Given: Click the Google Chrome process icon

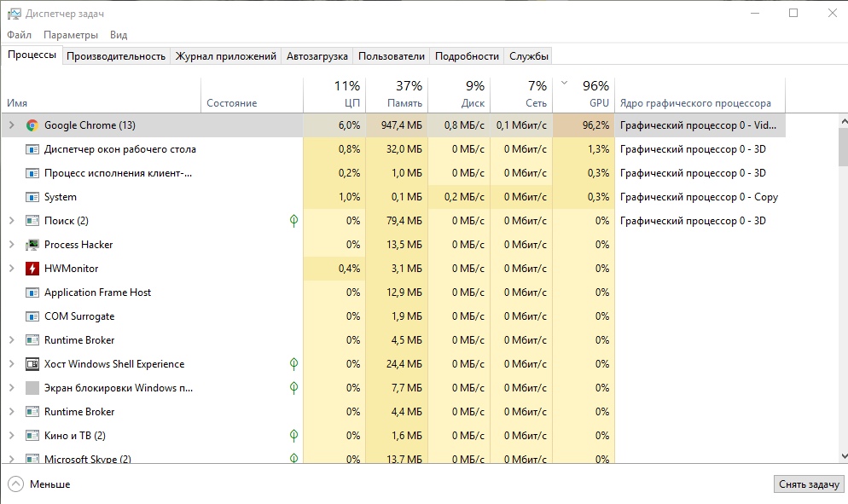Looking at the screenshot, I should (32, 125).
